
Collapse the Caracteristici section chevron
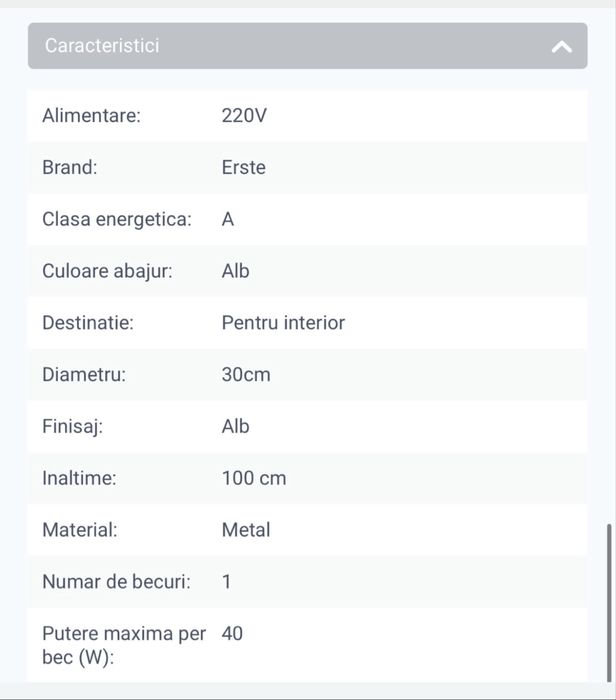(x=562, y=46)
